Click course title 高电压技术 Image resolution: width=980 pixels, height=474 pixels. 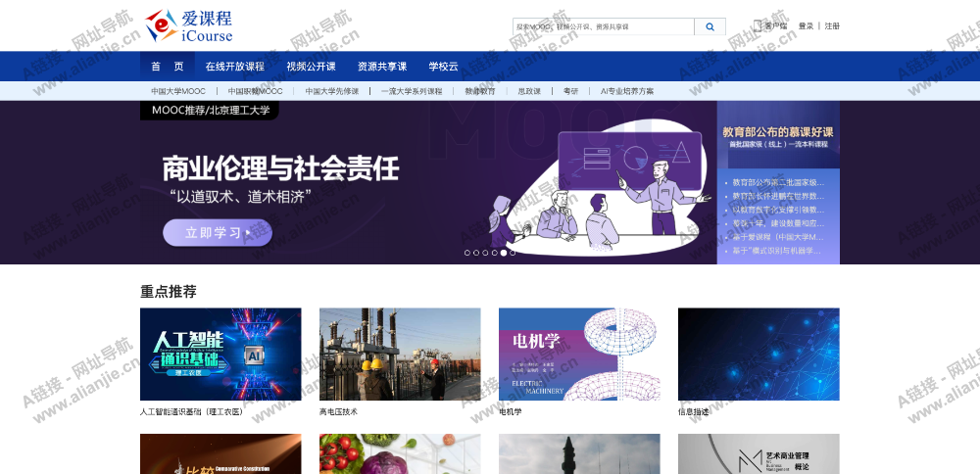click(x=338, y=412)
